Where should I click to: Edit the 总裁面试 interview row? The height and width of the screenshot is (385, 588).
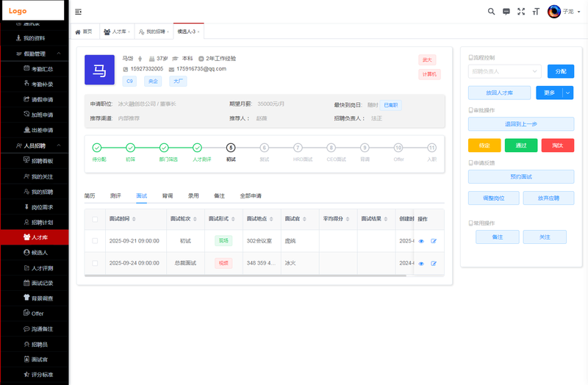[434, 264]
